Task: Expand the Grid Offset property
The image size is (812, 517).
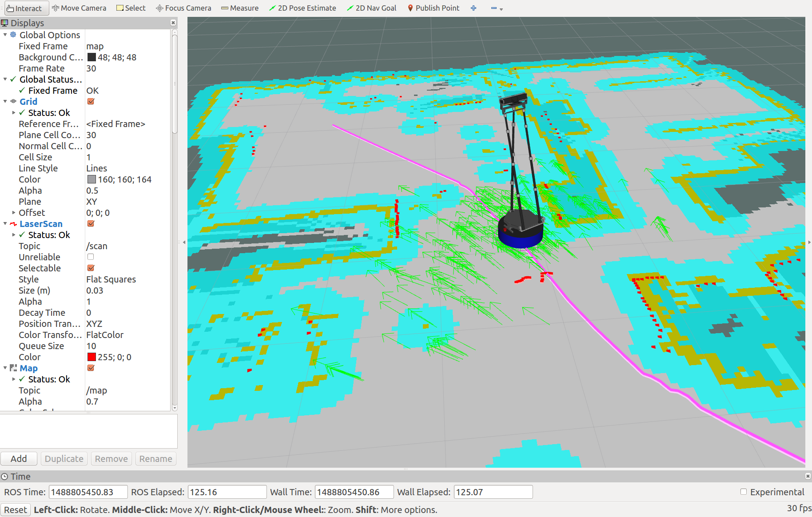Action: coord(14,213)
